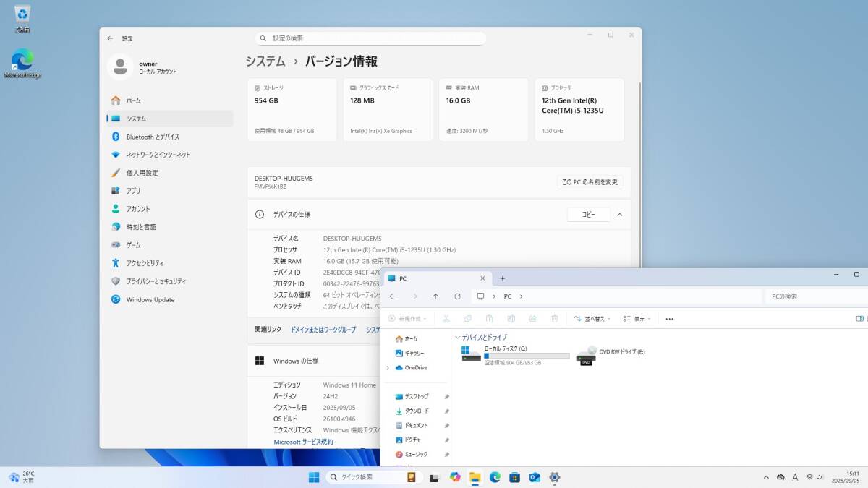
Task: Collapse the デバイスの仕様 section chevron
Action: (x=618, y=214)
